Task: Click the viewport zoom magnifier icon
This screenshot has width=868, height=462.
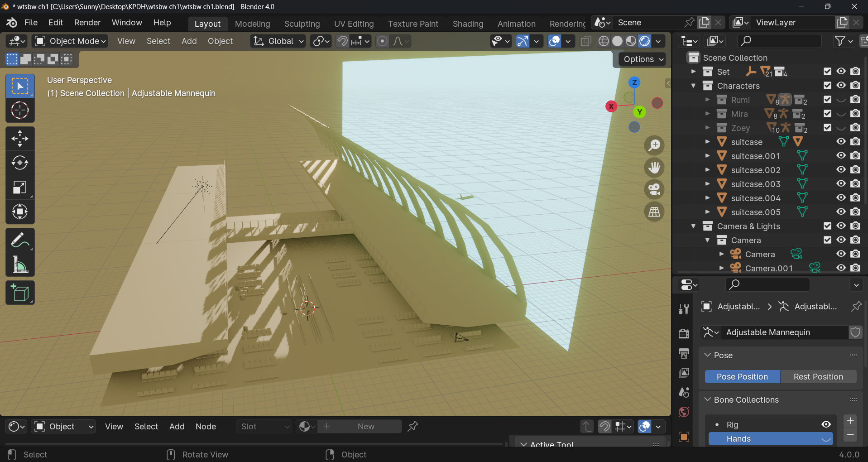Action: (654, 145)
